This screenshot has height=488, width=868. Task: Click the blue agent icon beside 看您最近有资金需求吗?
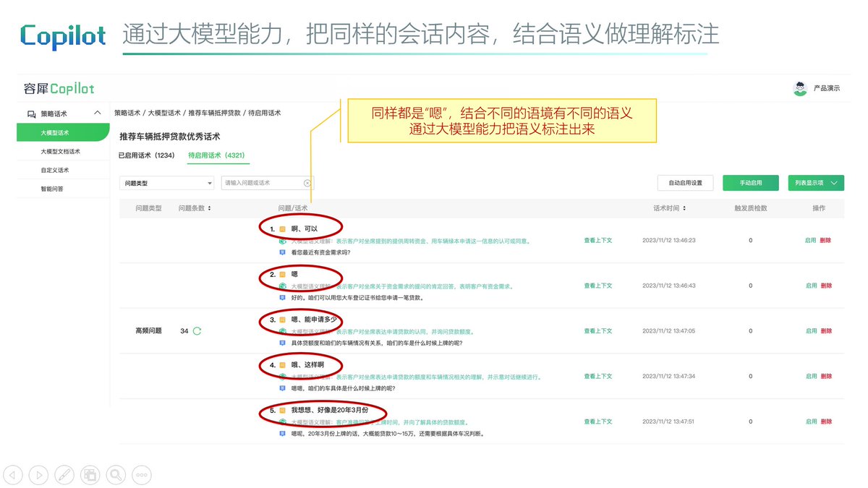point(283,252)
